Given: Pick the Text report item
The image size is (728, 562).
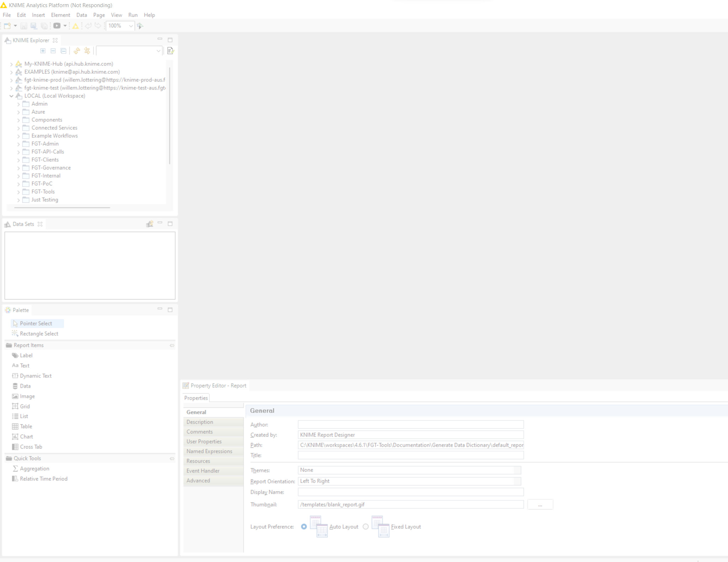Looking at the screenshot, I should tap(21, 366).
